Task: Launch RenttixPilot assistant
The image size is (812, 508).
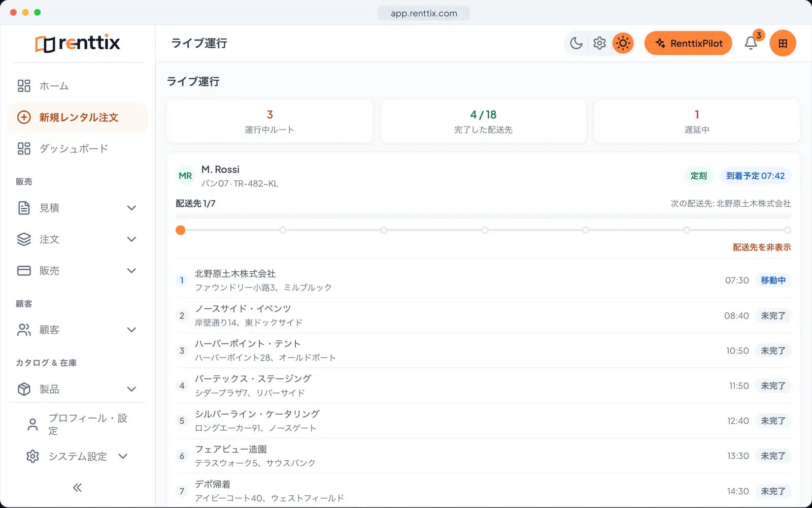Action: pos(688,43)
